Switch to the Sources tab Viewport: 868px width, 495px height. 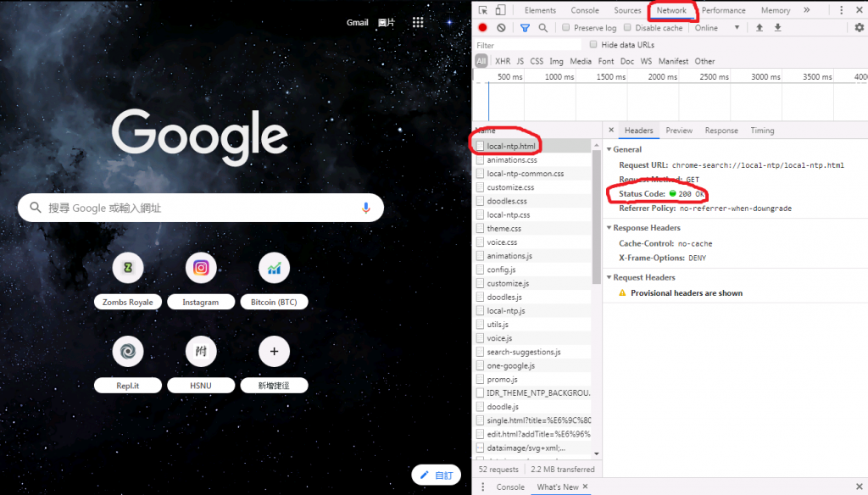(627, 10)
